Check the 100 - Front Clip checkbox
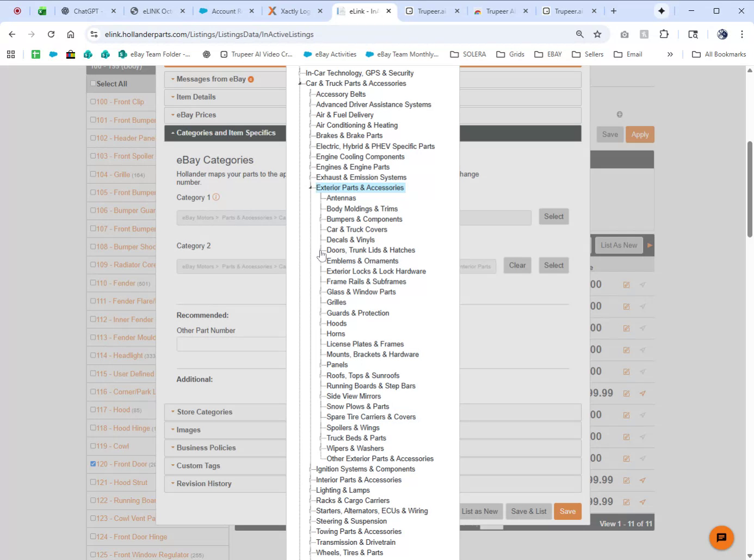 [x=93, y=102]
